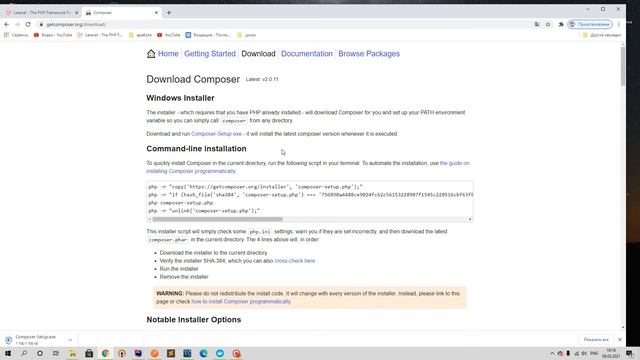Screen dimensions: 640x360
Task: Click the page vertical scrollbar thumb
Action: (623, 67)
